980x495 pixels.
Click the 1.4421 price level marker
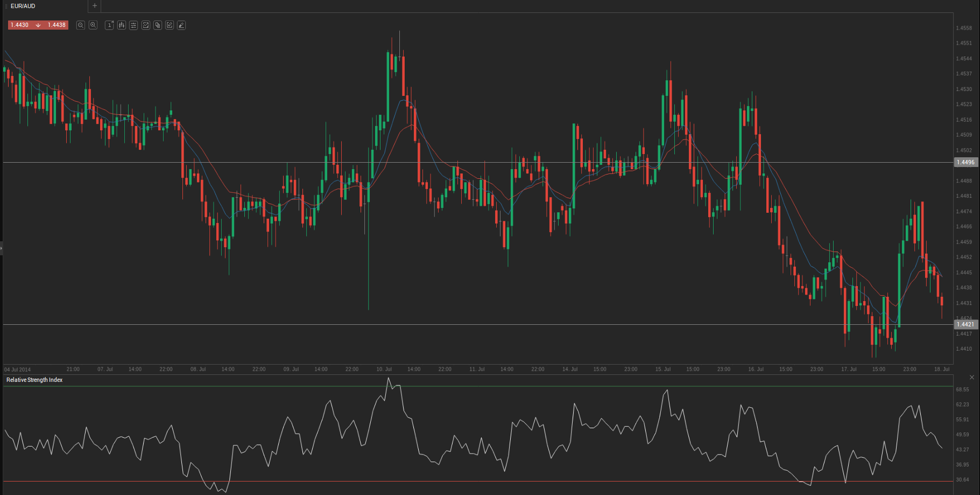point(965,324)
